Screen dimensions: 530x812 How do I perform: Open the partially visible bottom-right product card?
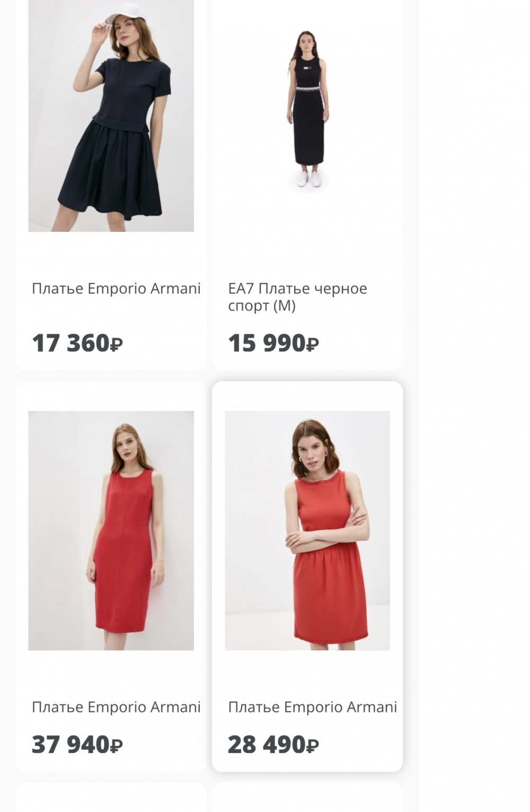307,797
